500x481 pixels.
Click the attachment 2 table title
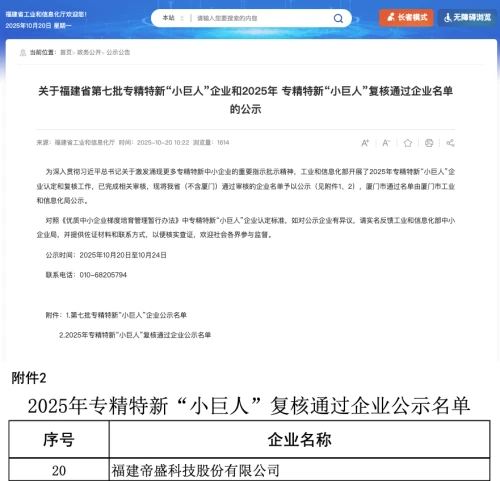pos(249,406)
